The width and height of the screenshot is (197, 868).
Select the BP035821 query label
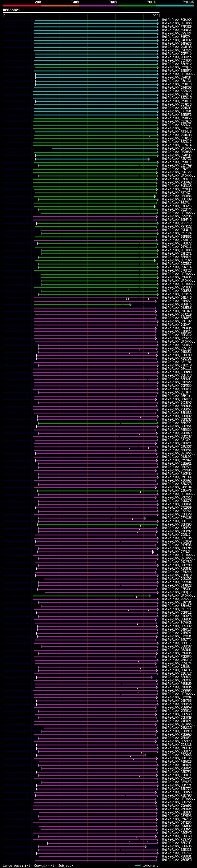pyautogui.click(x=11, y=10)
